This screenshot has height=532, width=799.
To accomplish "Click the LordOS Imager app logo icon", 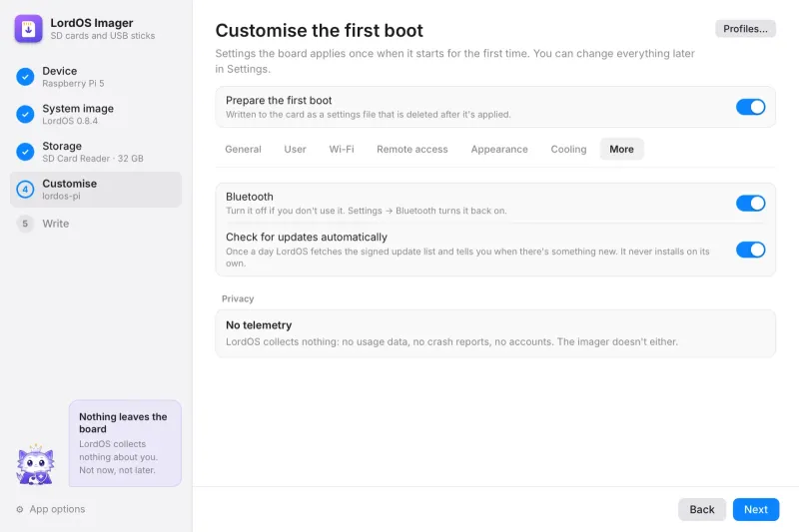I will pos(29,29).
